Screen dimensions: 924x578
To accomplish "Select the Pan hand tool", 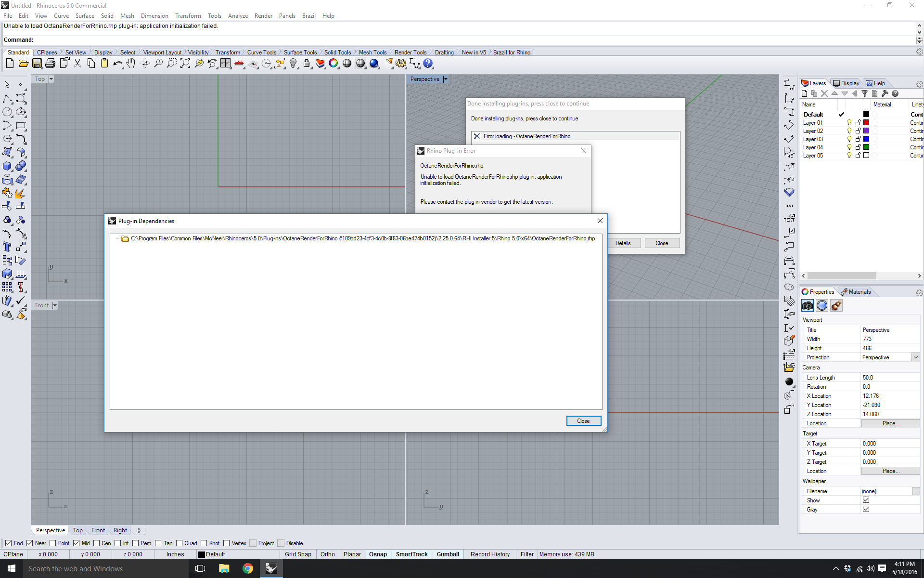I will click(x=131, y=64).
